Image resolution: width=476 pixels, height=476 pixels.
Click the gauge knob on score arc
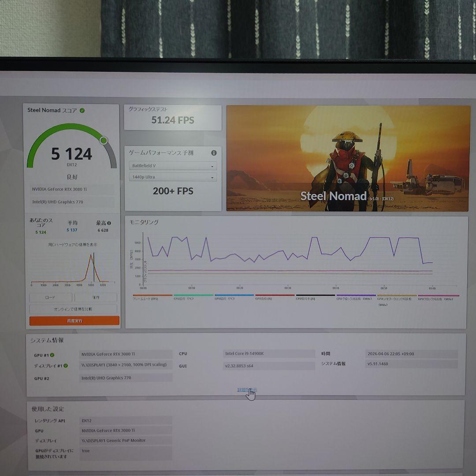pyautogui.click(x=104, y=141)
